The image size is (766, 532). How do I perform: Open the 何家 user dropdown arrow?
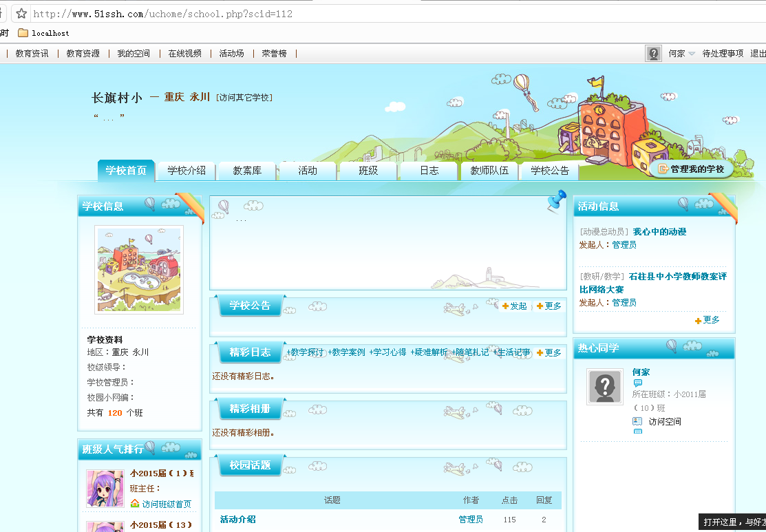pyautogui.click(x=692, y=54)
